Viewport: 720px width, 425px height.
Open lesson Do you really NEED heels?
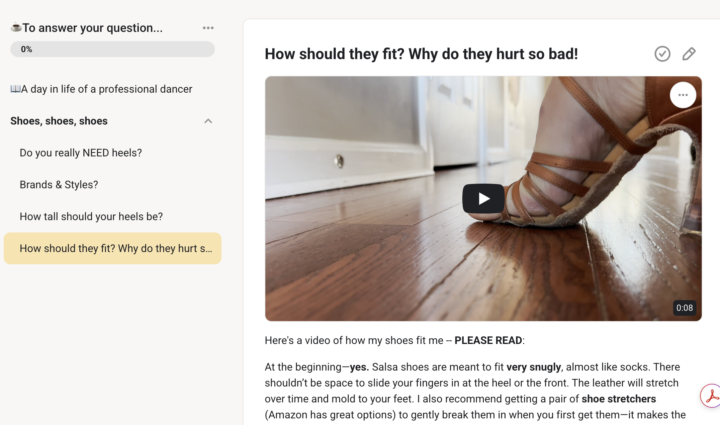81,153
